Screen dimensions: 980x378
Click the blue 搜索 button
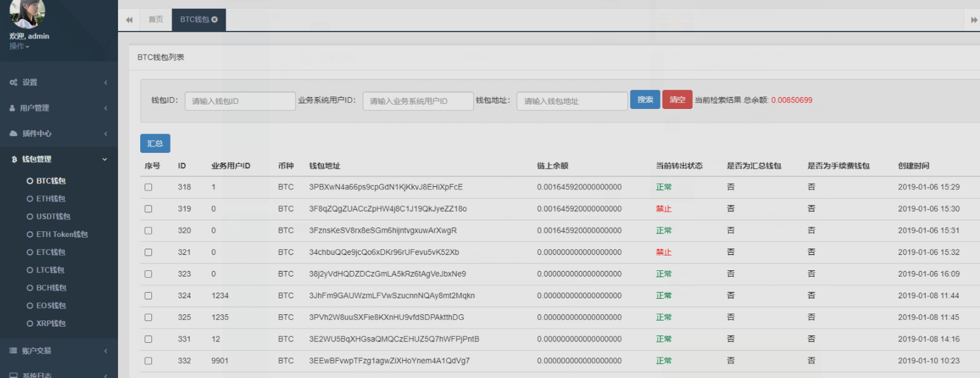click(x=645, y=100)
